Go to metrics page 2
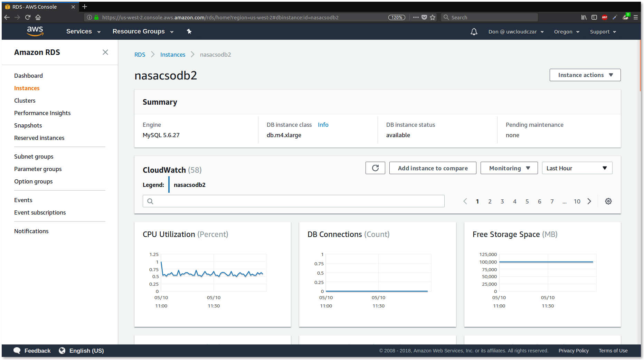This screenshot has width=644, height=360. [x=490, y=201]
